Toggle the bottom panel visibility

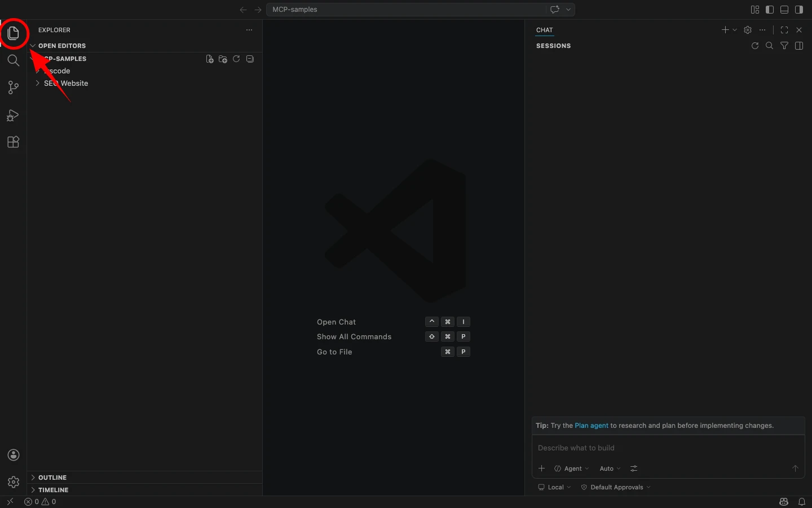point(784,10)
